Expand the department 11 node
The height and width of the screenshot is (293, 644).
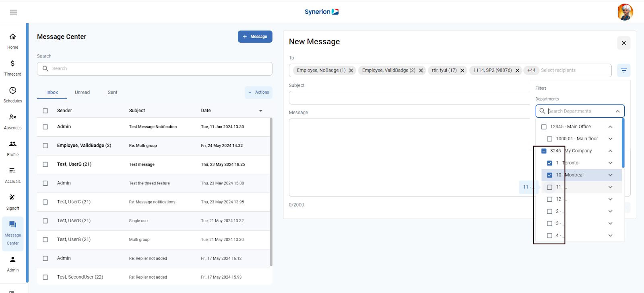(x=610, y=187)
